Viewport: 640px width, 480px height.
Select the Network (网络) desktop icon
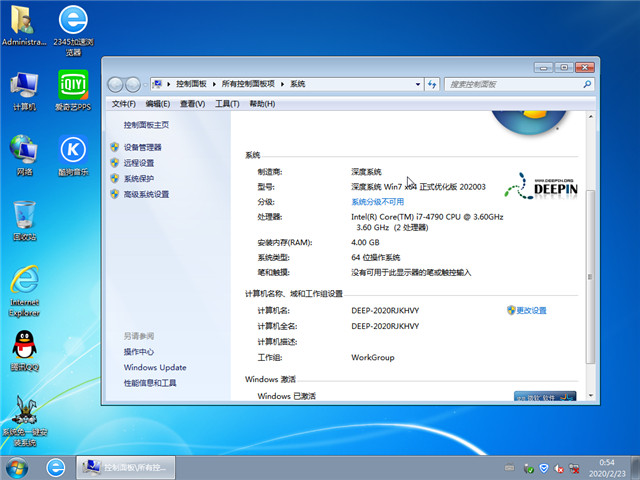pyautogui.click(x=24, y=155)
